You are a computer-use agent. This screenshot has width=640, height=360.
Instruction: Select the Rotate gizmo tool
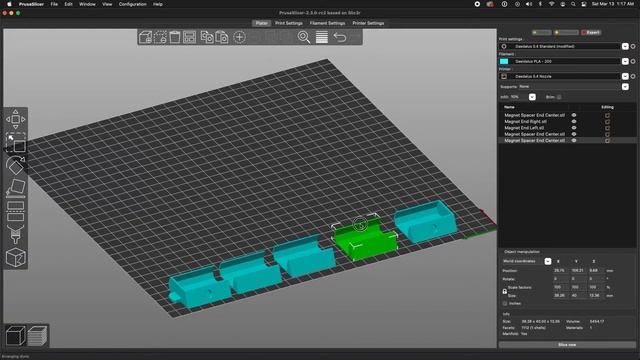tap(16, 165)
